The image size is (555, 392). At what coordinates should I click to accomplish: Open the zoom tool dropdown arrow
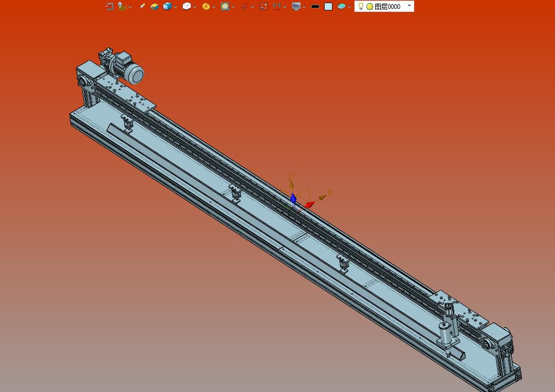pos(233,7)
